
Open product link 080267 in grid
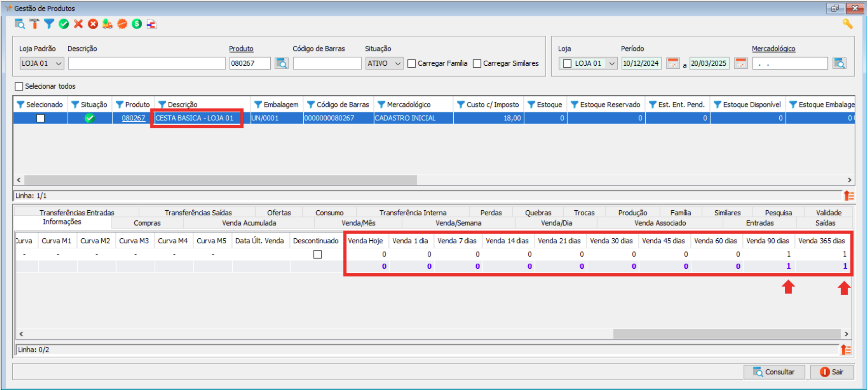133,118
